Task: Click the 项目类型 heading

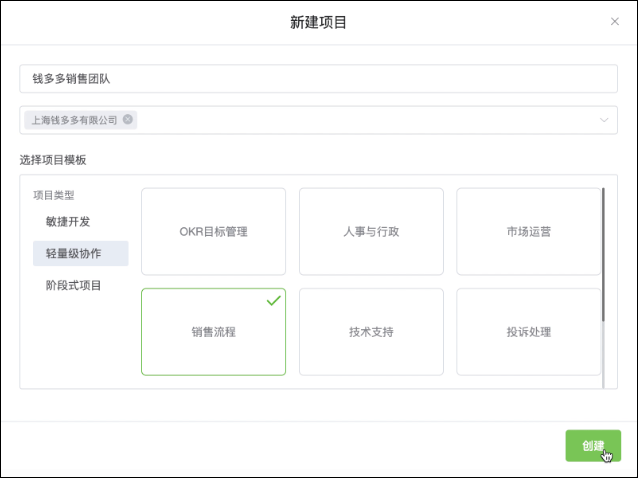Action: [54, 195]
